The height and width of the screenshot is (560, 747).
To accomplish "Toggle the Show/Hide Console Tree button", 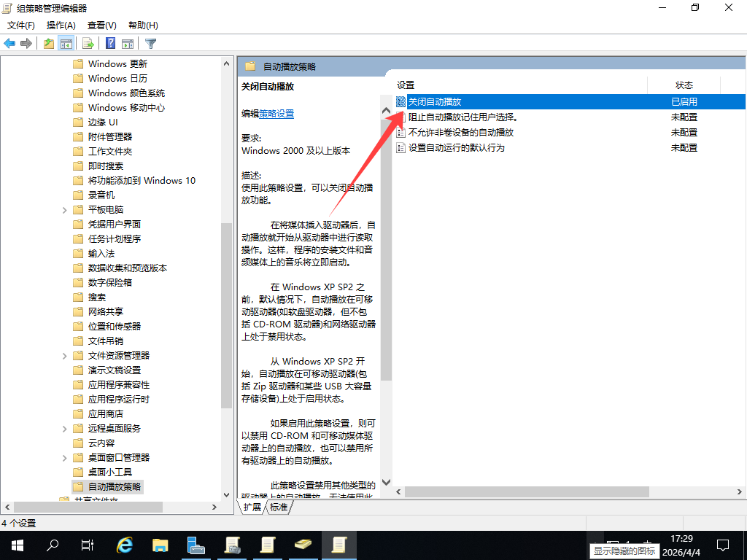I will click(66, 44).
